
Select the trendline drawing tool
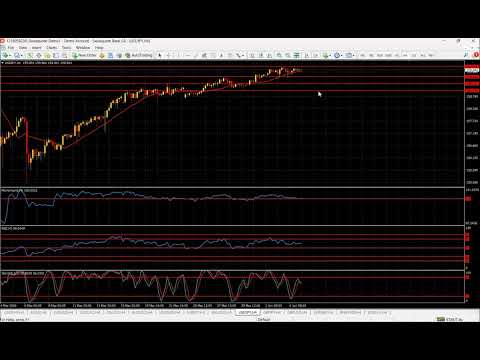coord(196,55)
